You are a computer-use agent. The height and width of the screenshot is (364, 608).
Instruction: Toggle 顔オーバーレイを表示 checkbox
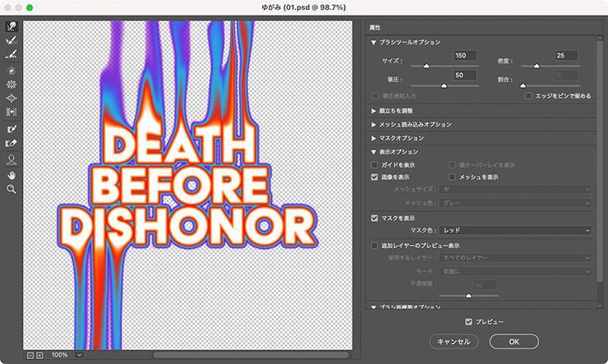coord(452,165)
